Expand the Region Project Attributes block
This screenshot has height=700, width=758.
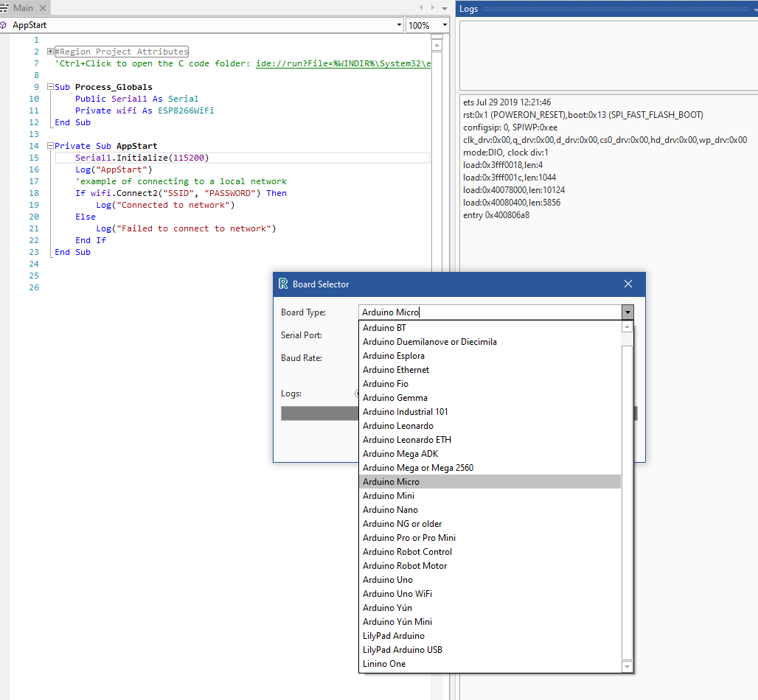50,51
